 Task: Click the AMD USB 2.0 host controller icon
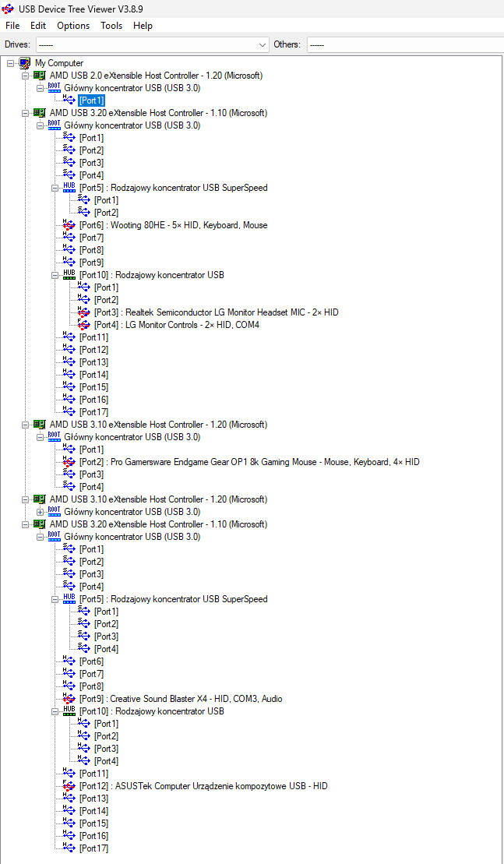pyautogui.click(x=39, y=76)
